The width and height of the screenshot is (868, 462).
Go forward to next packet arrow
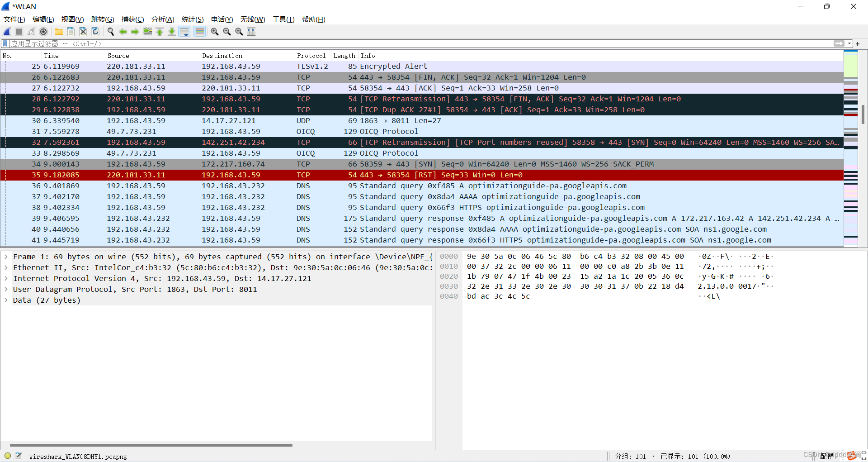pyautogui.click(x=135, y=32)
